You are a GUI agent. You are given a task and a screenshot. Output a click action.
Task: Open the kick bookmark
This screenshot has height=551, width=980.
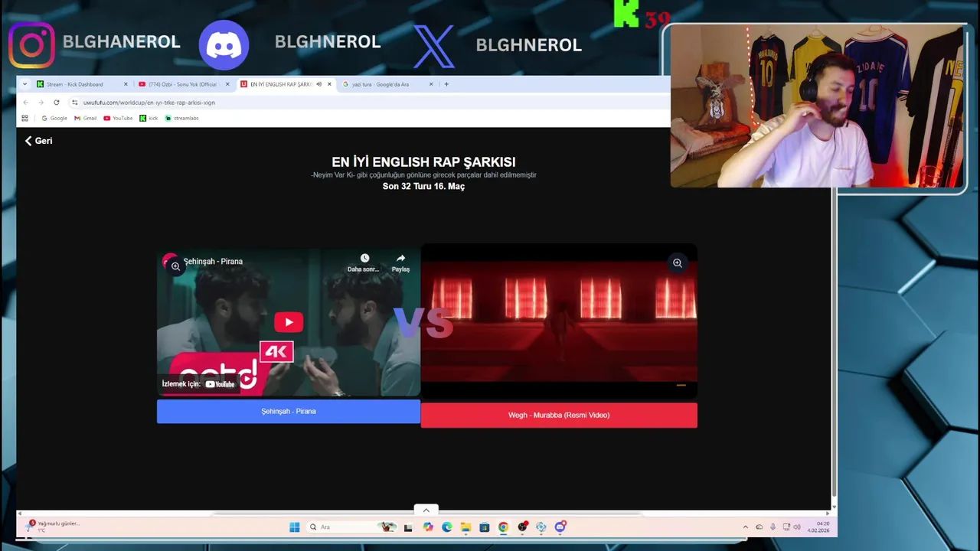(149, 119)
